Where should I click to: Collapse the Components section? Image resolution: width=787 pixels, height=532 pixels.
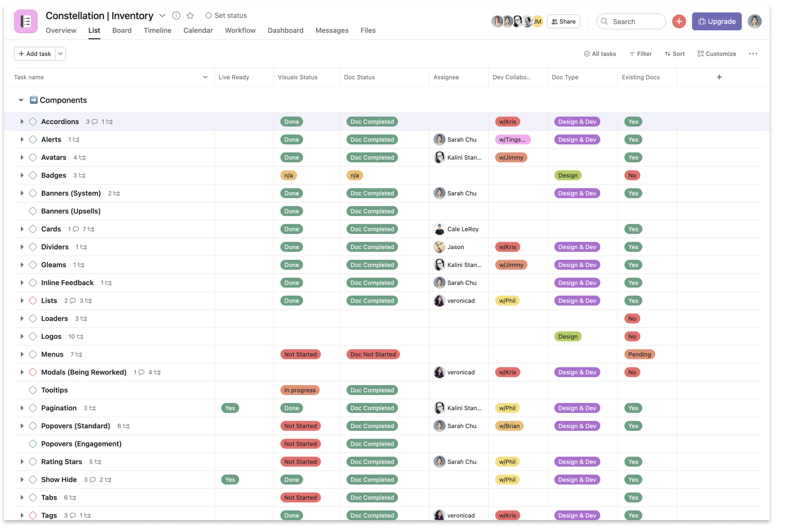(21, 100)
